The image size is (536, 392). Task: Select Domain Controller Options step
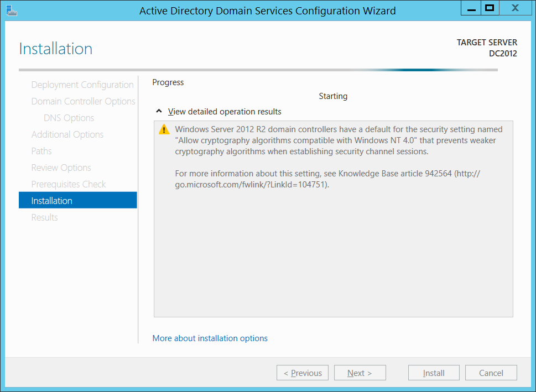pos(83,102)
